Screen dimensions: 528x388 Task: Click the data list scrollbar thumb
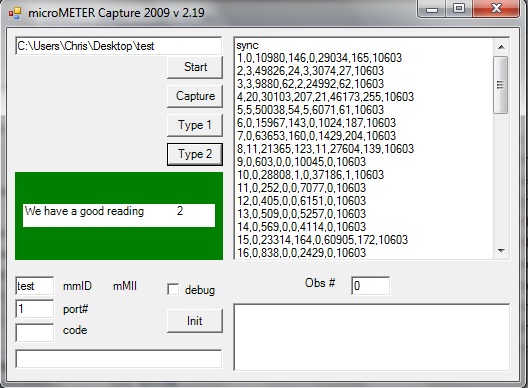click(x=501, y=85)
